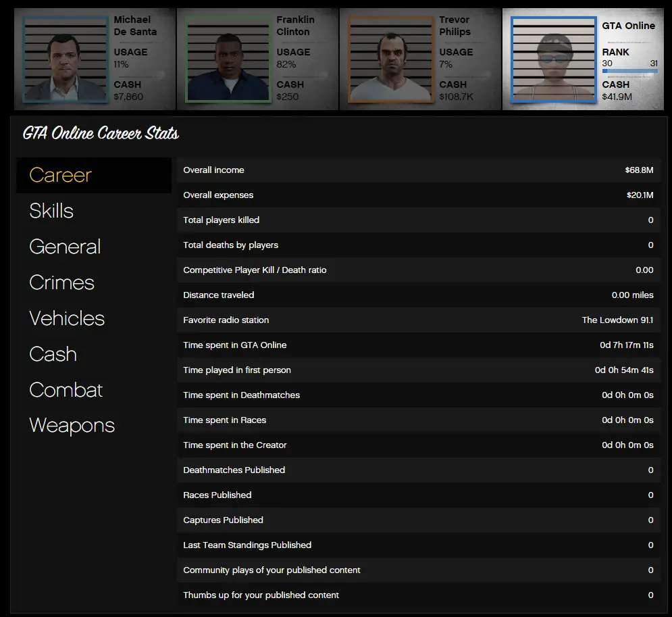672x617 pixels.
Task: Select Michael De Santa mugshot photo
Action: tap(65, 59)
